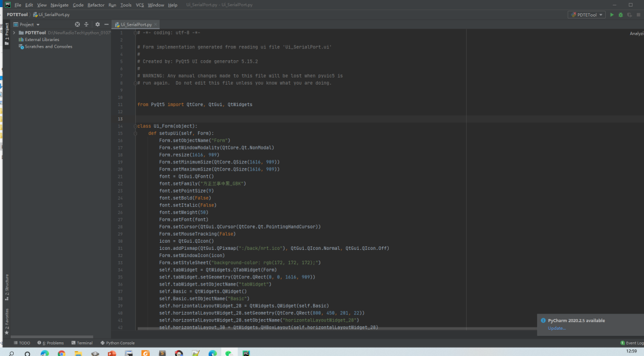Click the info icon in the update notification
Viewport: 644px width, 356px height.
543,321
